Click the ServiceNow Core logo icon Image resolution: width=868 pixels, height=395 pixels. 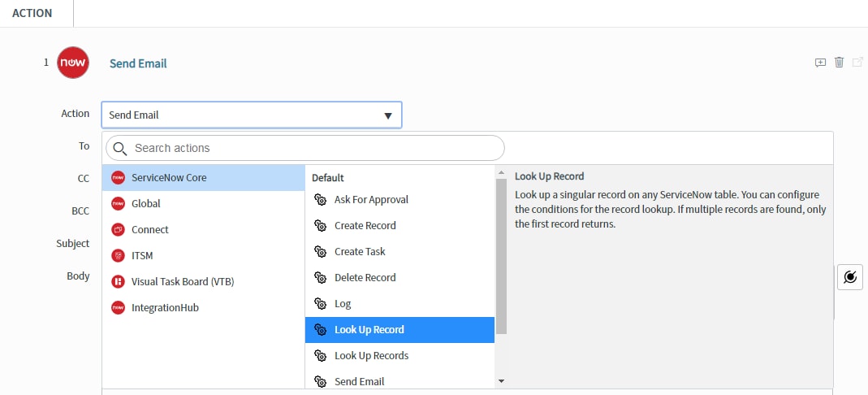pyautogui.click(x=118, y=178)
